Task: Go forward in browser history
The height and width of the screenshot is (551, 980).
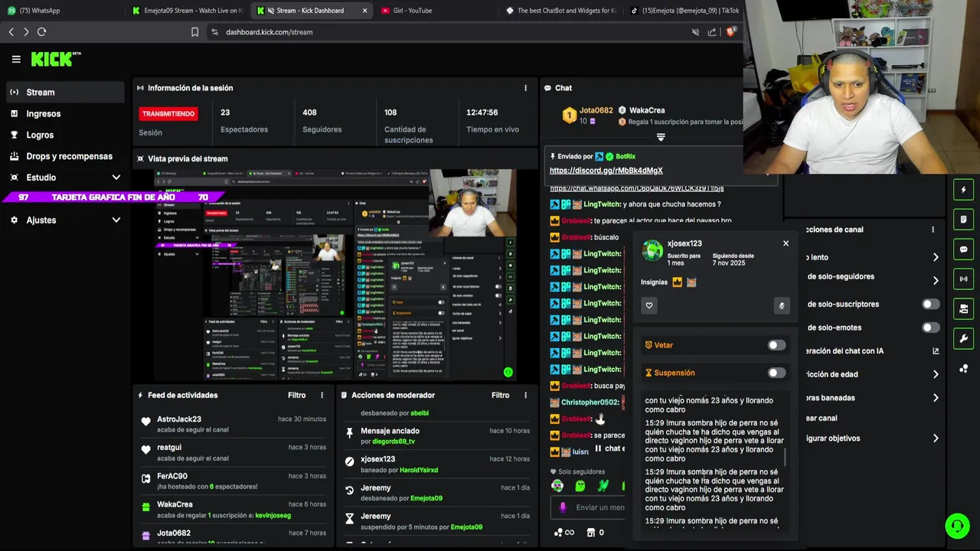Action: pyautogui.click(x=26, y=31)
